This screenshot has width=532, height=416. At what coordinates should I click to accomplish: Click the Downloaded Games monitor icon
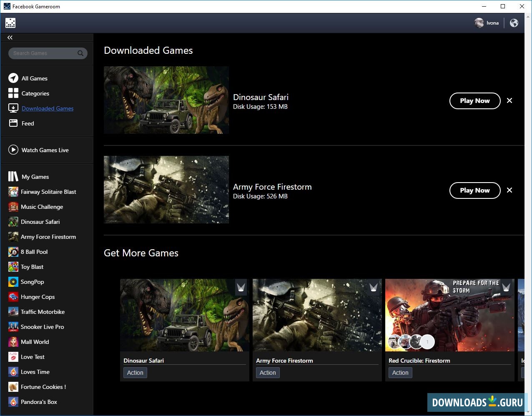click(13, 108)
